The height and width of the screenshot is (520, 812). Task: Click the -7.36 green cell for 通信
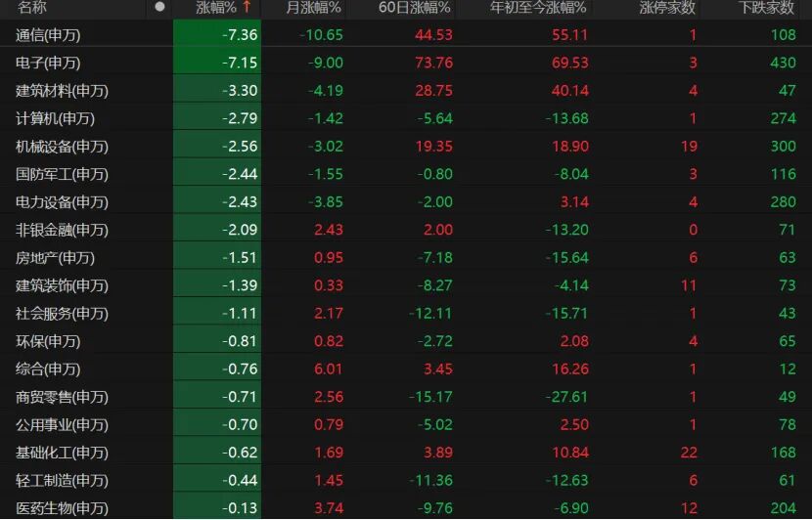(x=217, y=34)
